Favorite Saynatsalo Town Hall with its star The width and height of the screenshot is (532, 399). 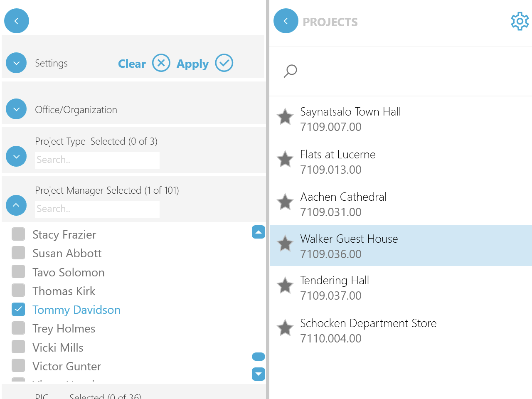coord(285,117)
